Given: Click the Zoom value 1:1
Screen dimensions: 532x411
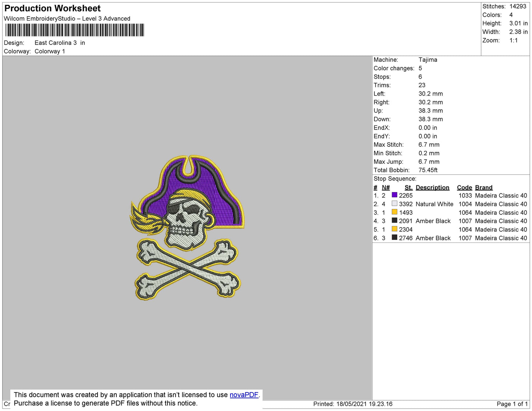Looking at the screenshot, I should (x=514, y=40).
